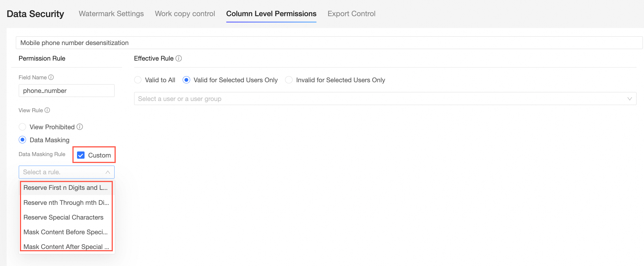
Task: Choose Valid to All effective rule
Action: [x=138, y=80]
